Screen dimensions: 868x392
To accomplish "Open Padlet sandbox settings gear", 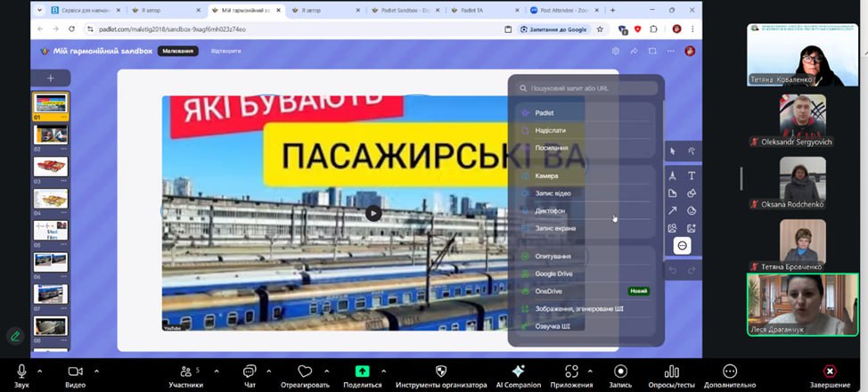I will [616, 51].
